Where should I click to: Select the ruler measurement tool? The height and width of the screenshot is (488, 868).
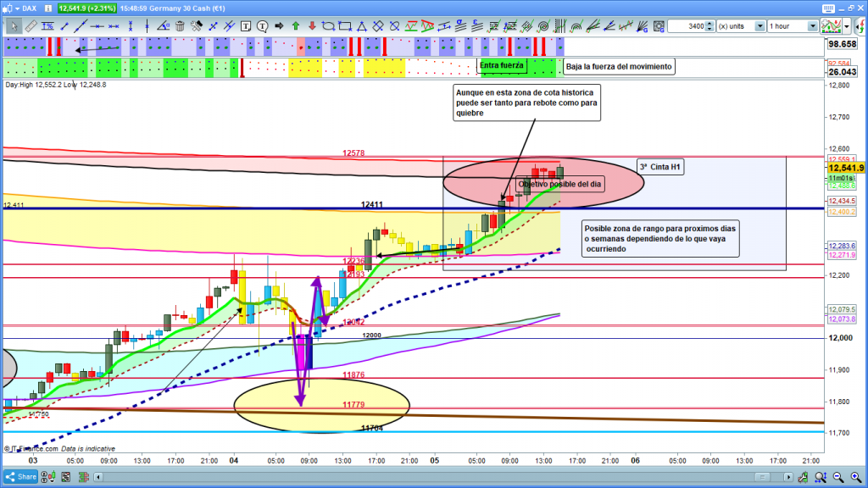point(31,26)
